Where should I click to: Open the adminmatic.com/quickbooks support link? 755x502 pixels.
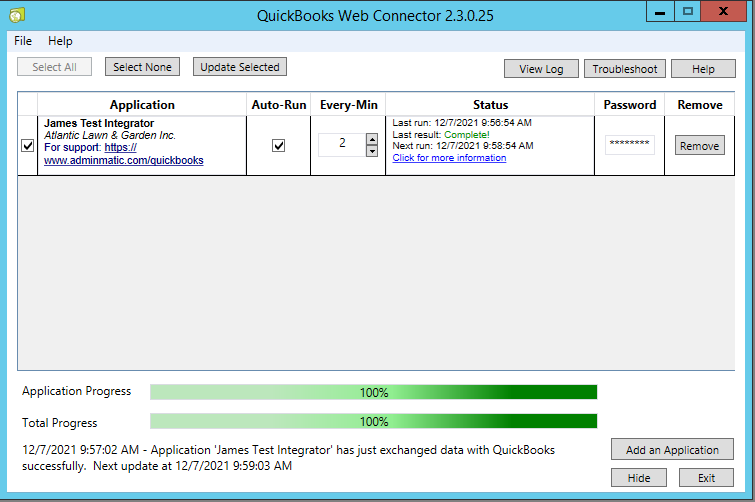coord(124,160)
